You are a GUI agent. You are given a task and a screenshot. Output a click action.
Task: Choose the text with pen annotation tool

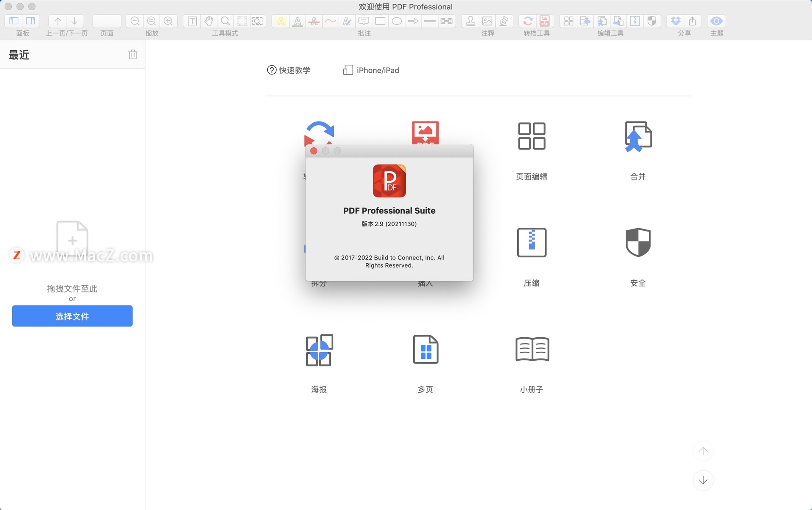tap(347, 21)
